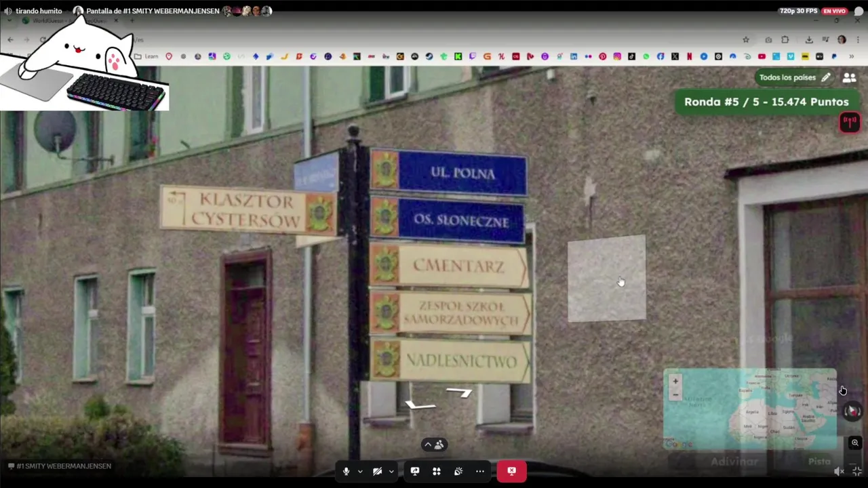The image size is (868, 488).
Task: Open the YouTube bookmark
Action: pyautogui.click(x=762, y=56)
